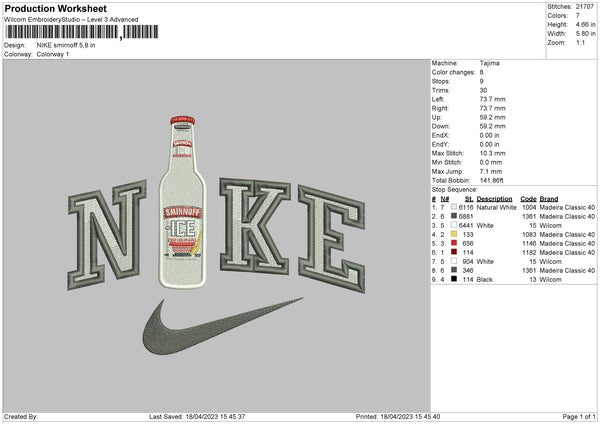Click the Zoom value 1:1

click(x=580, y=42)
